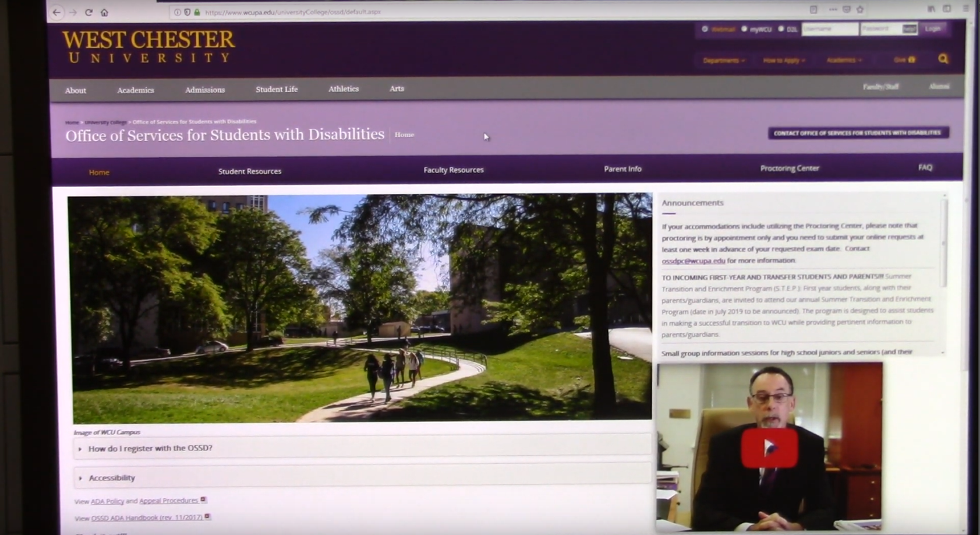Open OSSD ADA Handbook (rev. 11/2017) link
Screen dimensions: 980x535
[x=147, y=518]
